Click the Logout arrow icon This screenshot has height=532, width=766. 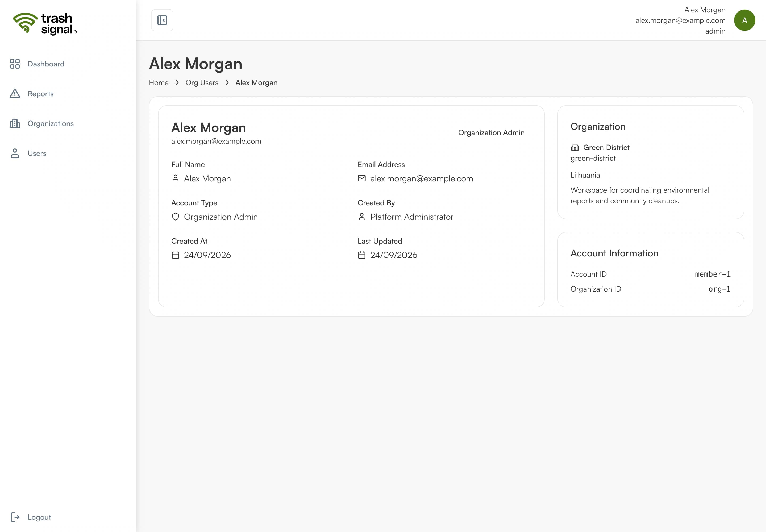point(15,517)
